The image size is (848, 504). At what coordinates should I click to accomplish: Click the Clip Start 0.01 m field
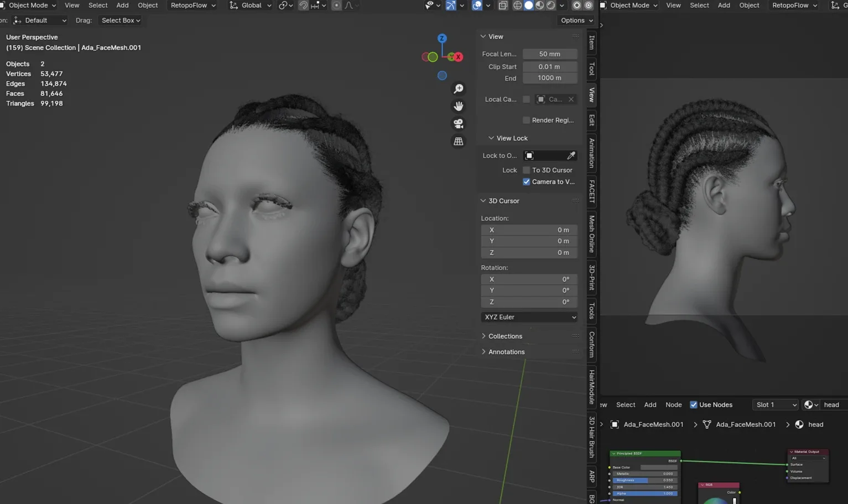(x=550, y=66)
